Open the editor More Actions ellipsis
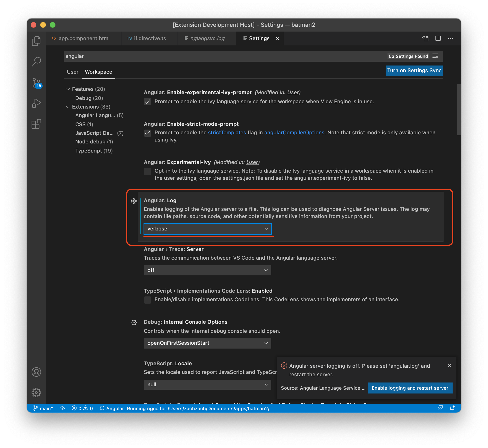The width and height of the screenshot is (488, 448). pyautogui.click(x=451, y=38)
